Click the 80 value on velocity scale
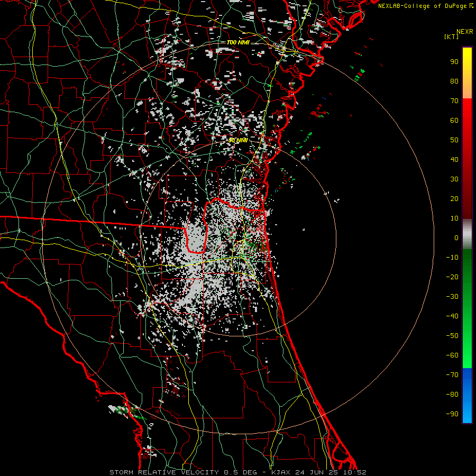This screenshot has height=476, width=476. (x=454, y=81)
